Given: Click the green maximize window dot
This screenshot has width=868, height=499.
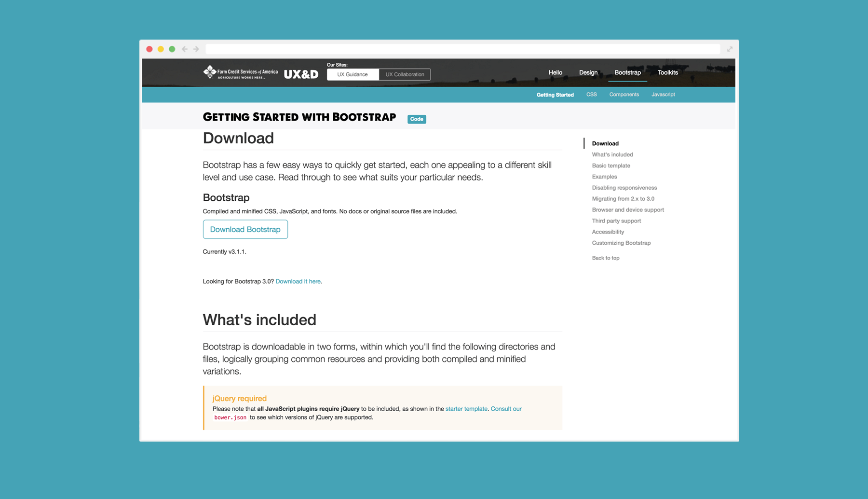Looking at the screenshot, I should pos(172,49).
